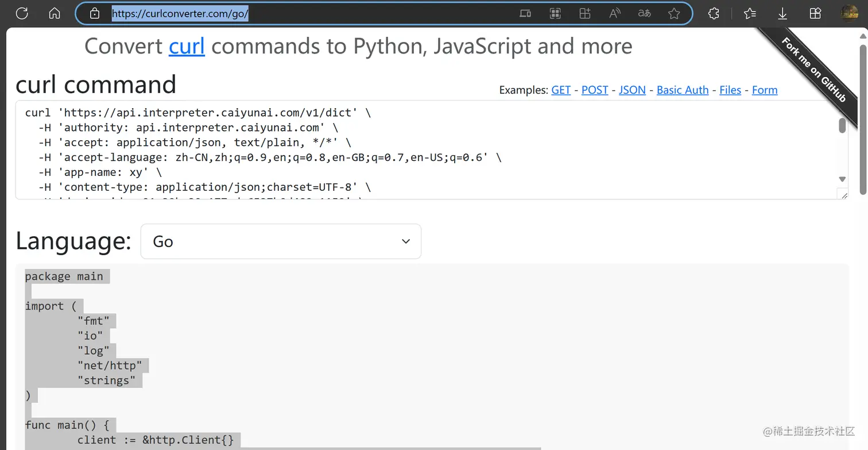
Task: Load the JSON example
Action: click(632, 90)
